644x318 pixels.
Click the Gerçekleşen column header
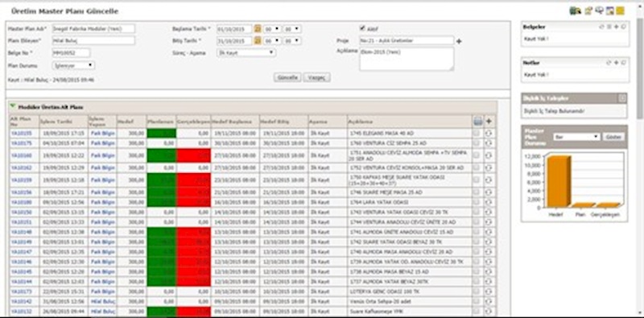tap(193, 122)
